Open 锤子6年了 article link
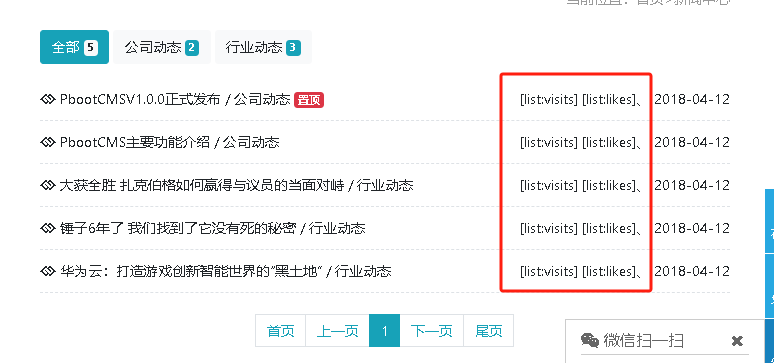Image resolution: width=774 pixels, height=363 pixels. (x=212, y=229)
